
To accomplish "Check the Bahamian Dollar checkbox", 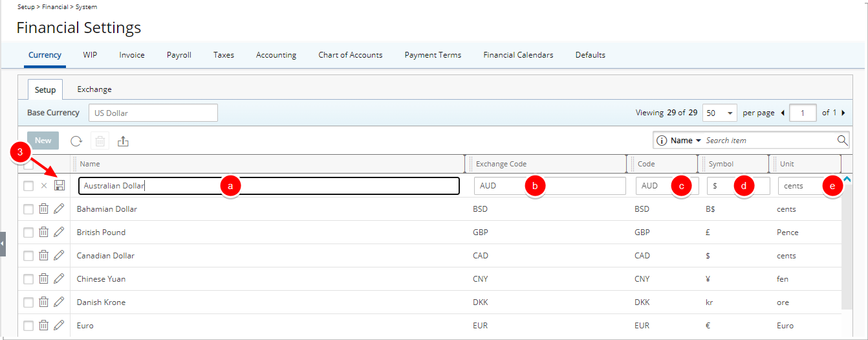I will click(x=28, y=209).
